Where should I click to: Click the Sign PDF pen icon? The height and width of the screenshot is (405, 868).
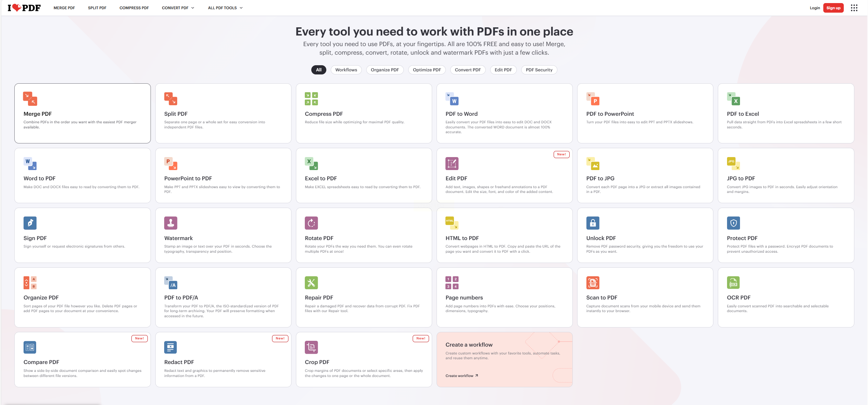30,223
